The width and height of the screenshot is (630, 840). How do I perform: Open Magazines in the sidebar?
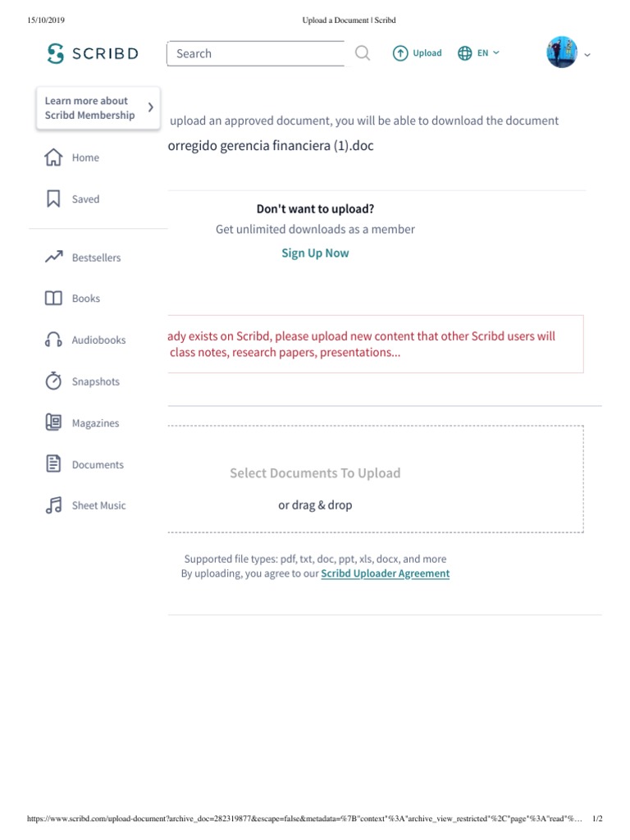click(95, 423)
